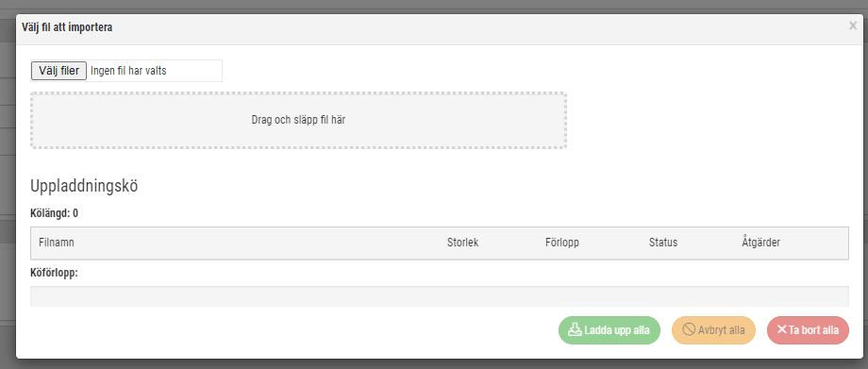Click the Ladda upp alla button text
Screen dimensions: 868x369
pyautogui.click(x=617, y=330)
